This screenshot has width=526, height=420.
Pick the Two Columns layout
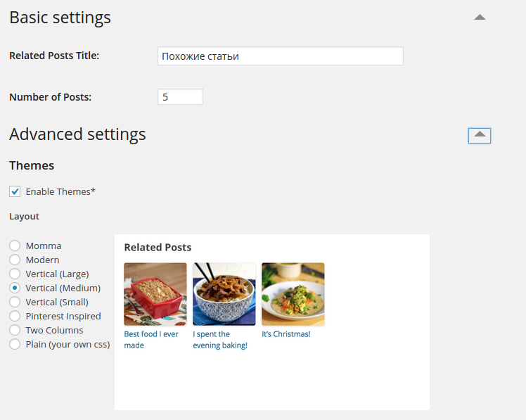click(15, 330)
